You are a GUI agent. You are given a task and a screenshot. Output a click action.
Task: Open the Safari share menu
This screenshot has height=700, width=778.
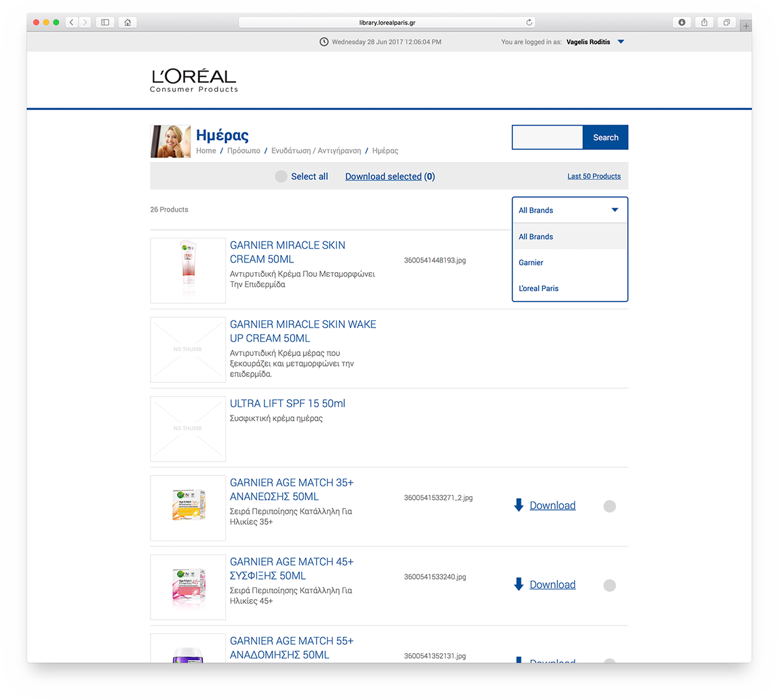pos(704,22)
